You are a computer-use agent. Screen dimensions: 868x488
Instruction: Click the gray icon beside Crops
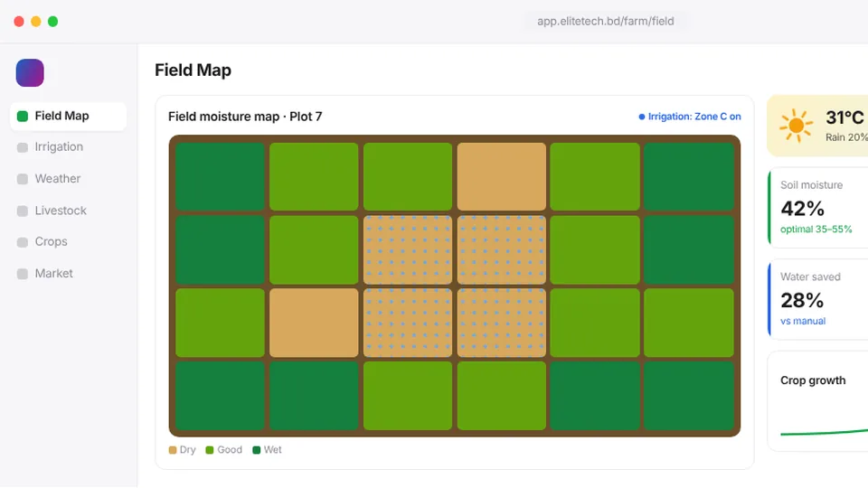pyautogui.click(x=23, y=242)
